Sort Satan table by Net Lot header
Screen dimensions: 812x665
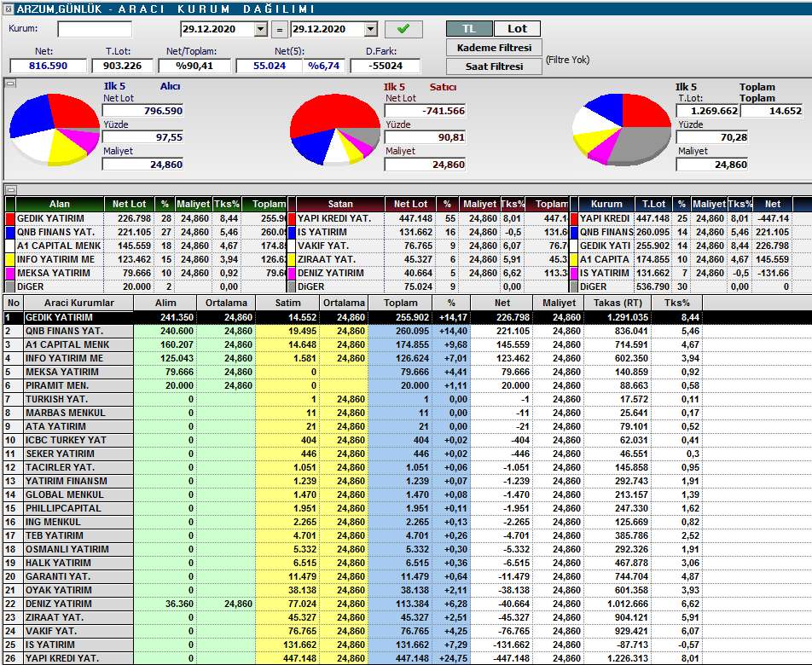[x=410, y=204]
